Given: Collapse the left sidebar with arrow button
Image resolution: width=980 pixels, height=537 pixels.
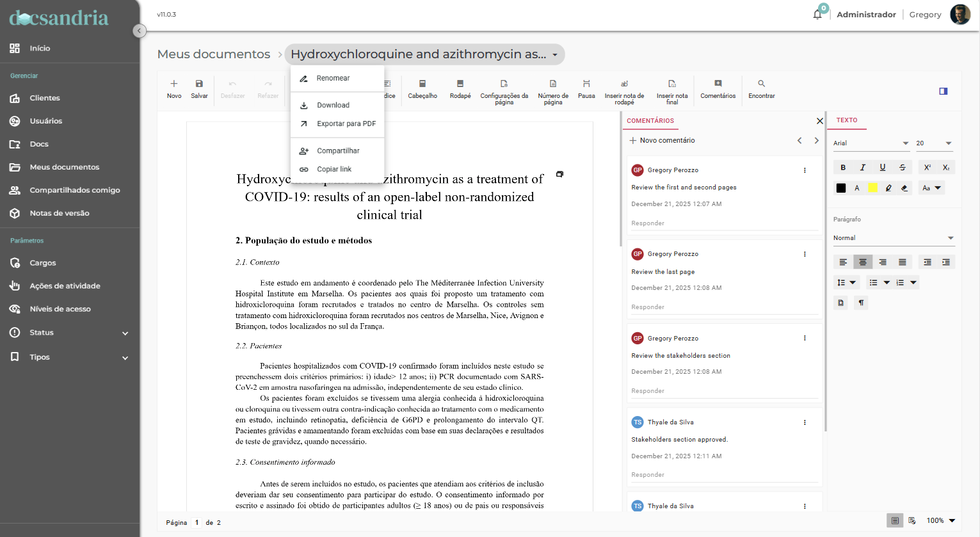Looking at the screenshot, I should [x=139, y=31].
